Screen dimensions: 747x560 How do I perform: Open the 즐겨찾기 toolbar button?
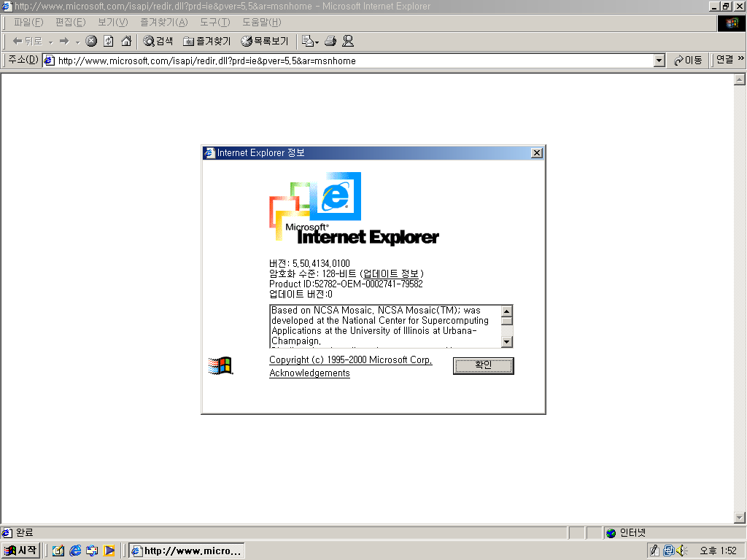[x=206, y=42]
